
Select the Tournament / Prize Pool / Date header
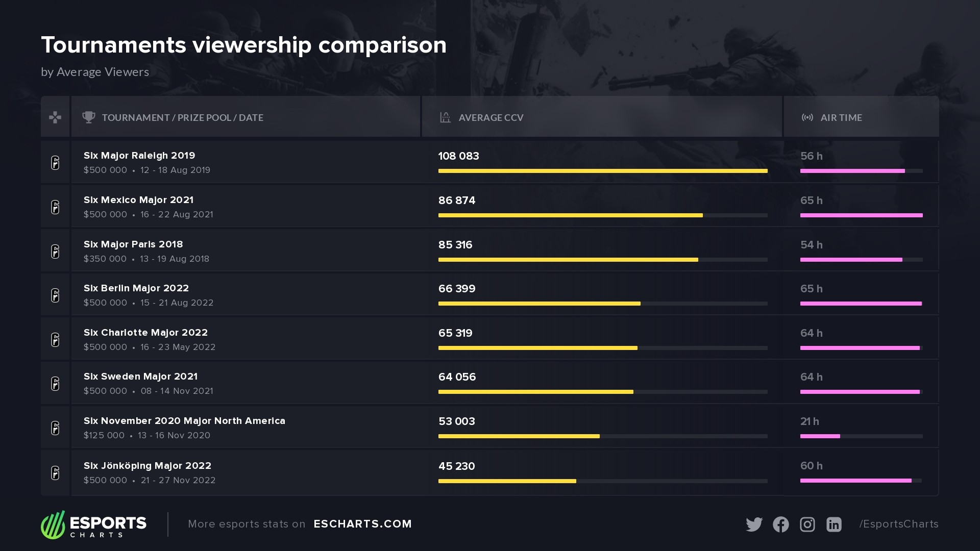click(182, 118)
